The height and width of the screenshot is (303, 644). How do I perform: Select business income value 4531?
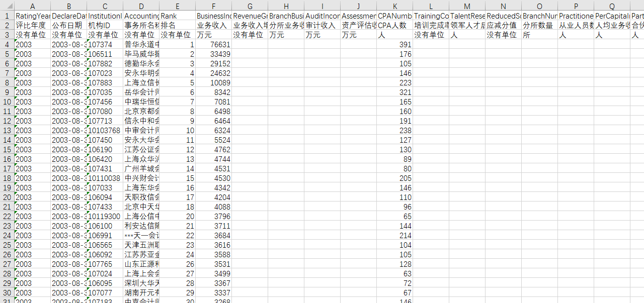click(x=214, y=168)
